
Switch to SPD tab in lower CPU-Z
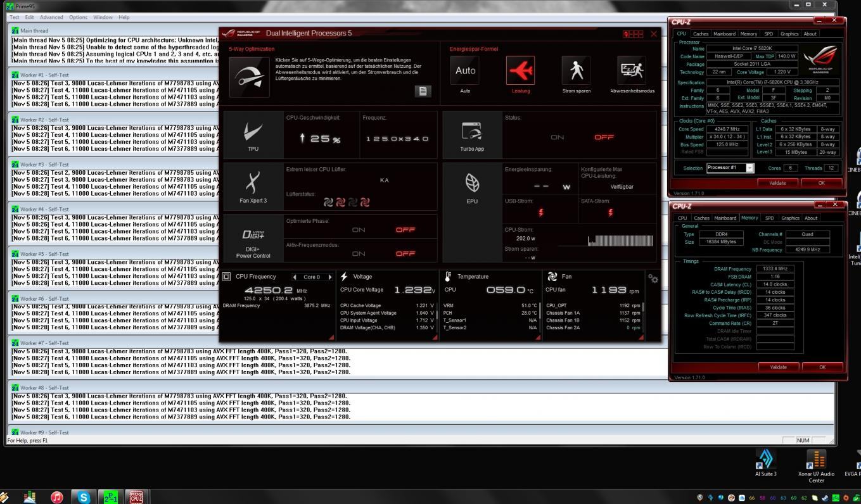tap(769, 218)
